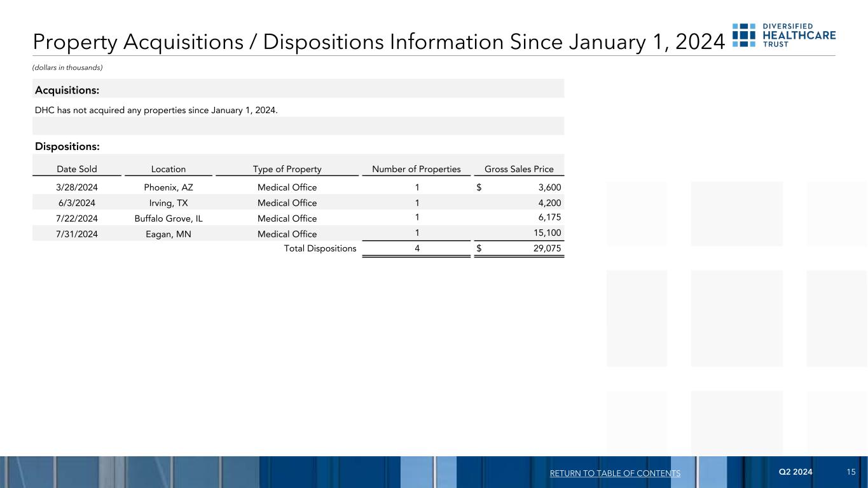The image size is (868, 488).
Task: Click the Gross Sales Price column header
Action: coord(519,169)
